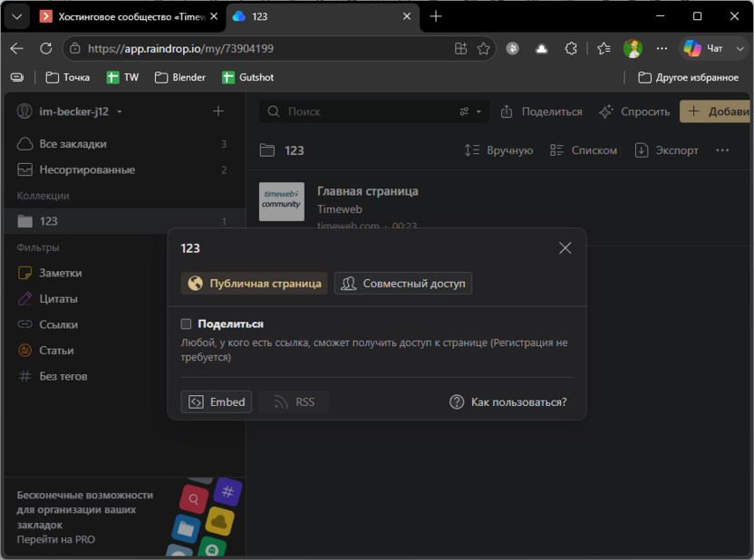Close the 123 sharing dialog
The height and width of the screenshot is (560, 754).
point(565,248)
